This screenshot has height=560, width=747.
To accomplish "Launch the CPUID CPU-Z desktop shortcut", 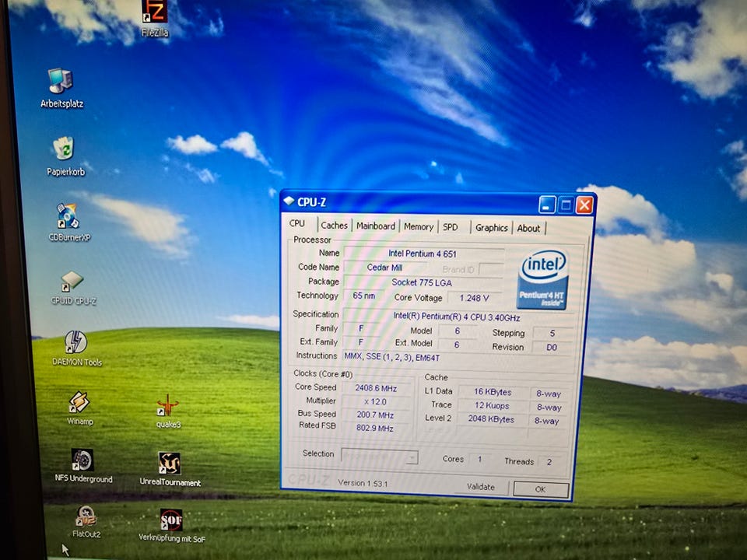I will coord(73,288).
